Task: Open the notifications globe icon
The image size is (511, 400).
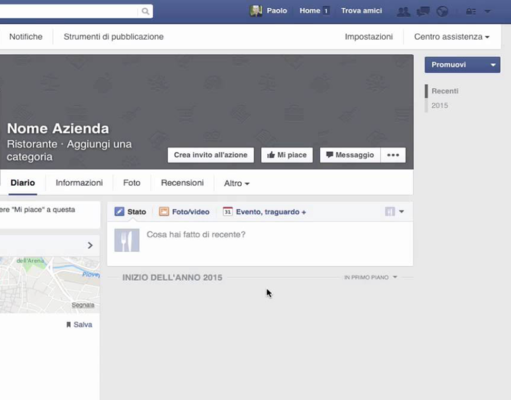Action: (442, 12)
